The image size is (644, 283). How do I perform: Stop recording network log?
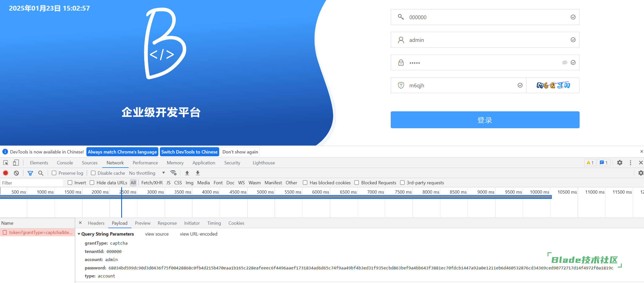6,173
